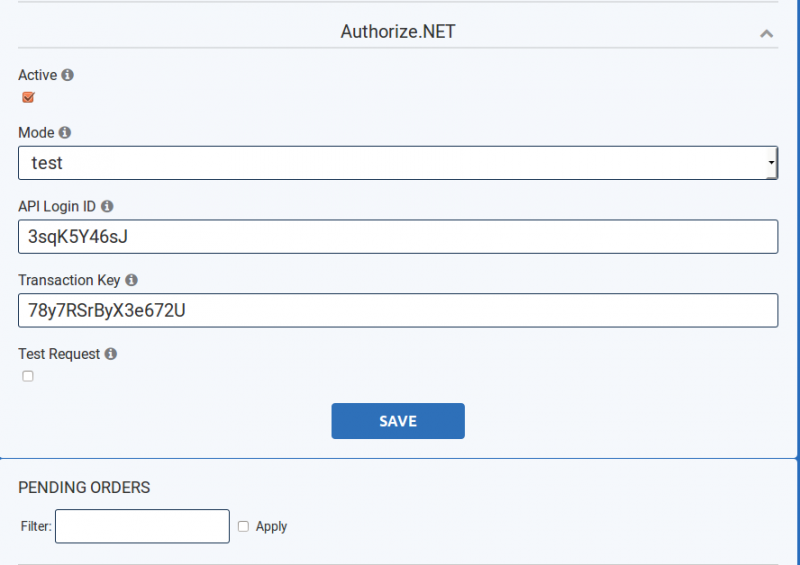Click the Pending Orders Filter text box
The image size is (800, 565).
point(142,526)
